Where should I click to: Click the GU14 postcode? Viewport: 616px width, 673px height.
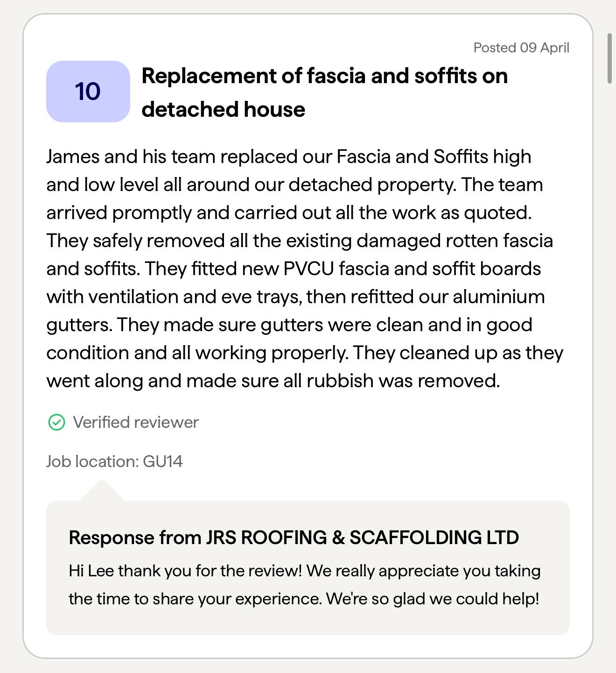point(163,461)
